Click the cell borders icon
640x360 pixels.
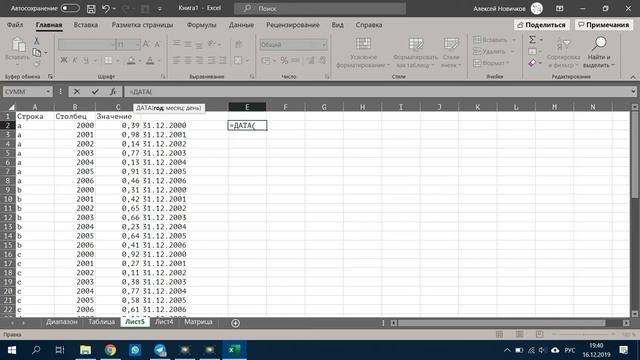pyautogui.click(x=109, y=60)
